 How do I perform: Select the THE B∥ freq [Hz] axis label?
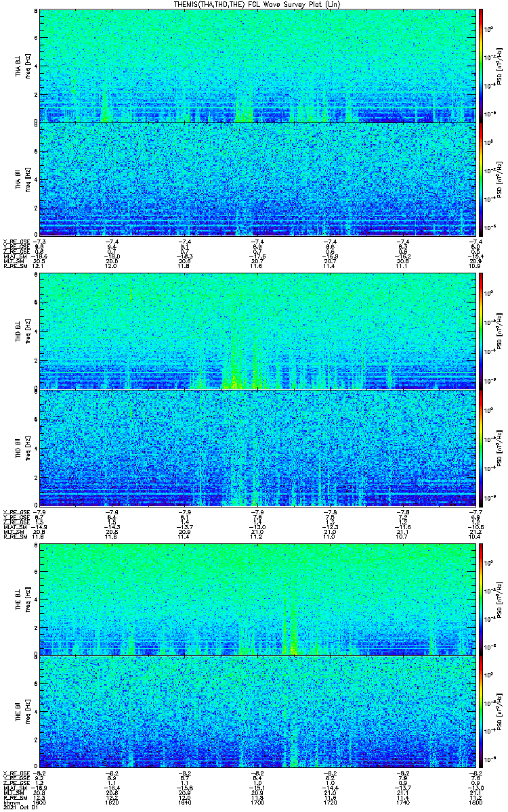click(x=27, y=712)
